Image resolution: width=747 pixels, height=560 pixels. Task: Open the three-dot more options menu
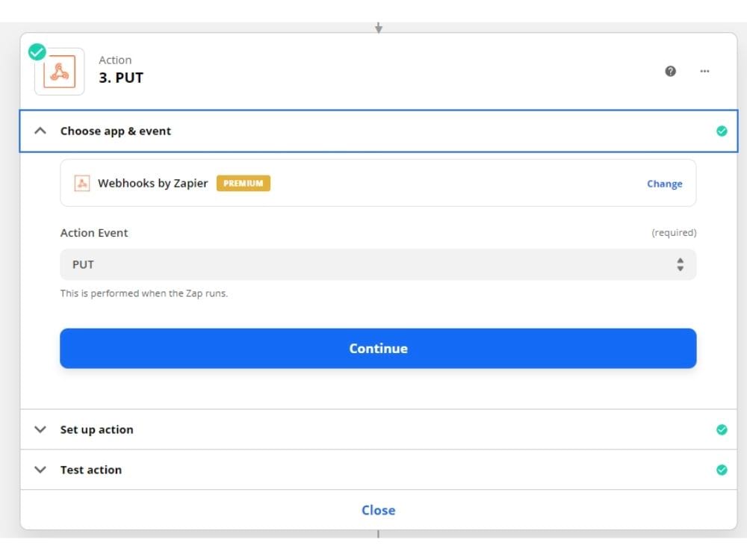(704, 72)
